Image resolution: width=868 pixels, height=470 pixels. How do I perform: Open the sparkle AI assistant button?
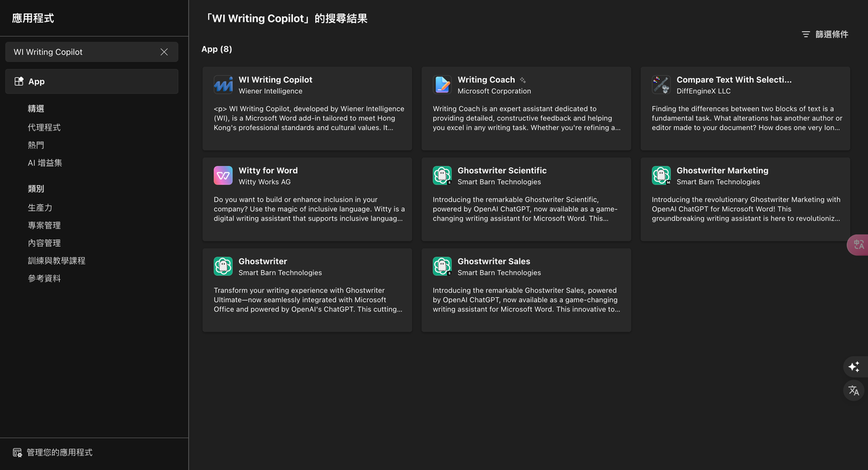[854, 367]
